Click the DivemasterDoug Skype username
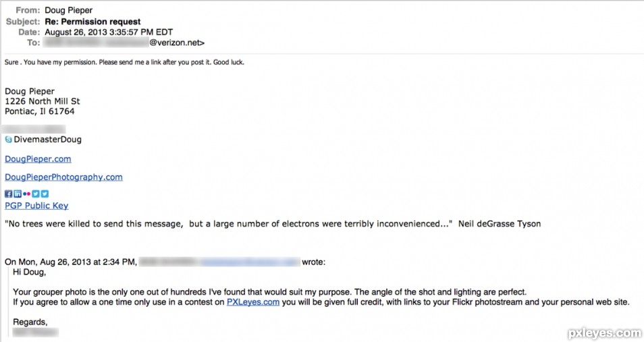 click(x=48, y=140)
